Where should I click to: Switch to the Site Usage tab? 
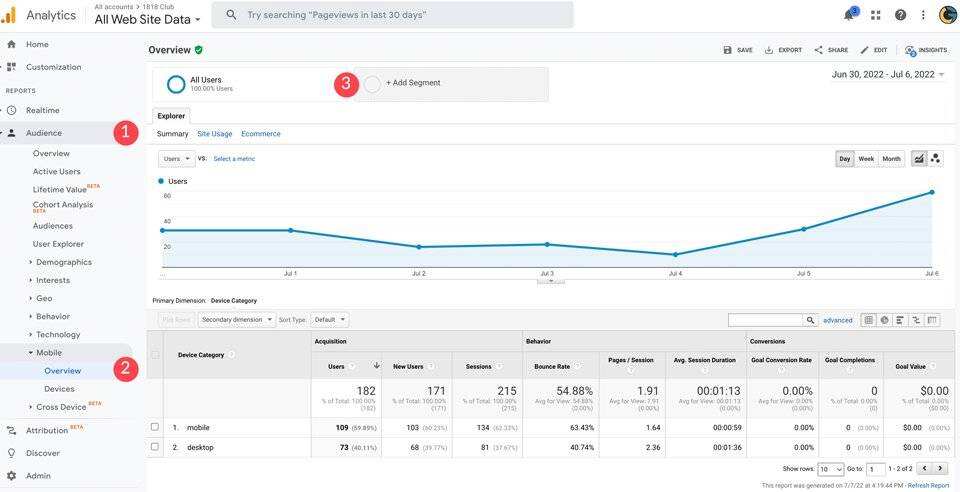214,134
